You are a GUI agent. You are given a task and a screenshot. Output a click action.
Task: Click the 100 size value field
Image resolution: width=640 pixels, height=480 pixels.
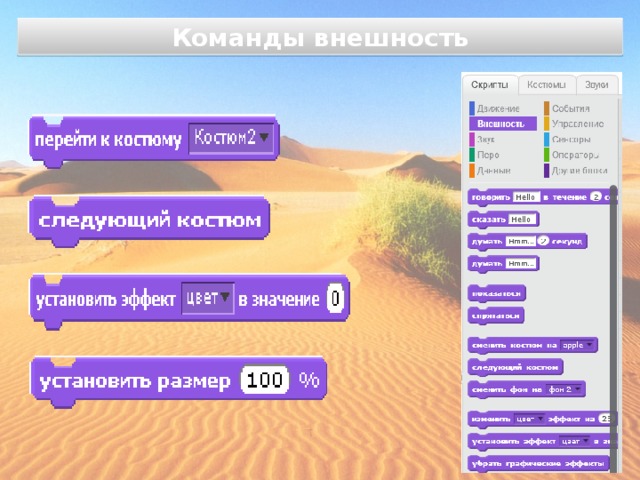[x=265, y=380]
